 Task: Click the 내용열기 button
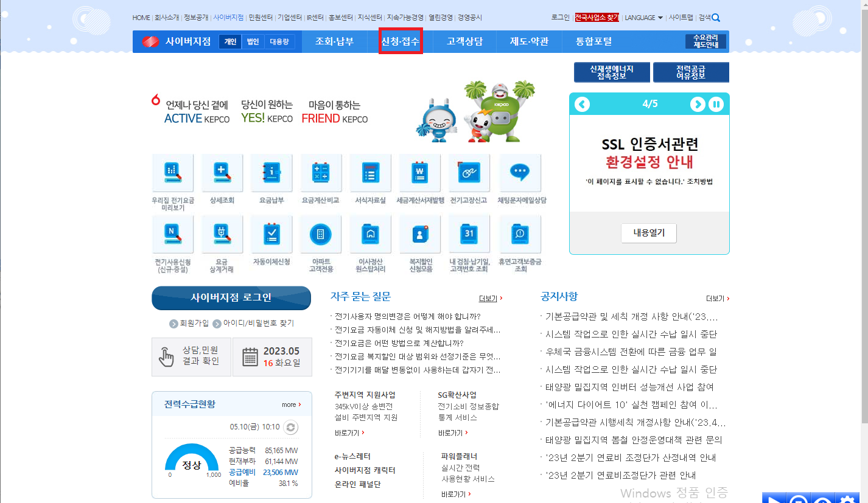pyautogui.click(x=649, y=233)
